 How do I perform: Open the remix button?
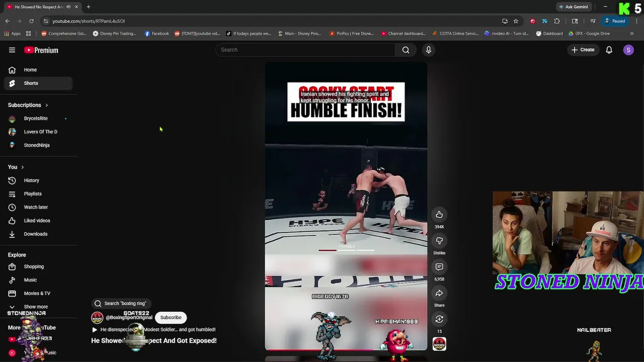pos(439,319)
